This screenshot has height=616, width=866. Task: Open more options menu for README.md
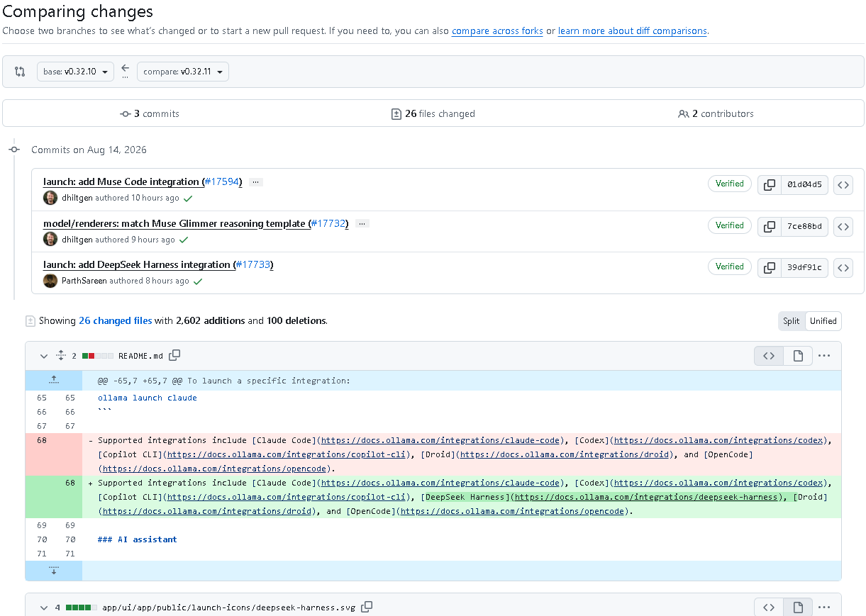[x=824, y=356]
